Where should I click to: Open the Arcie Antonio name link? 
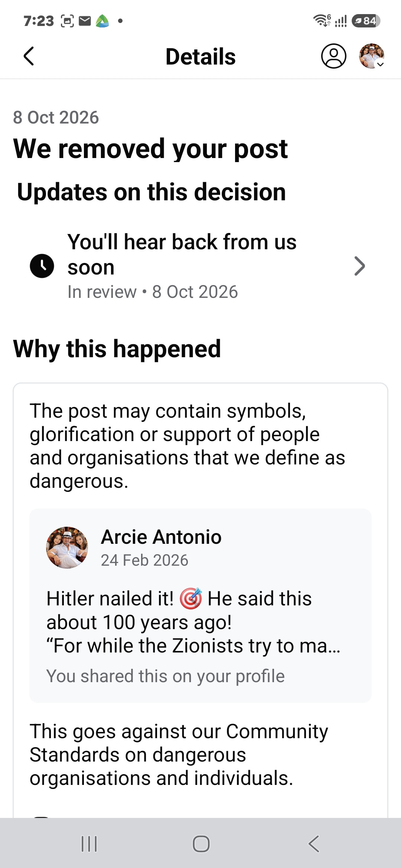pyautogui.click(x=161, y=537)
